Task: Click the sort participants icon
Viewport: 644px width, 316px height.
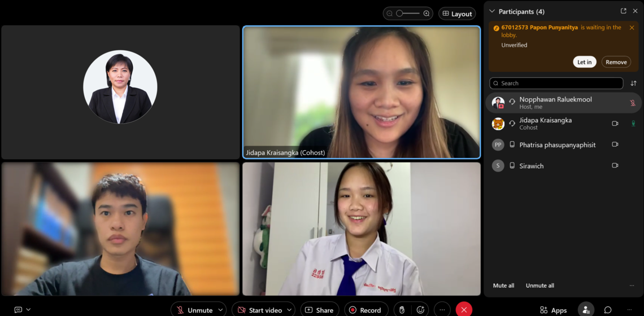Action: tap(633, 83)
